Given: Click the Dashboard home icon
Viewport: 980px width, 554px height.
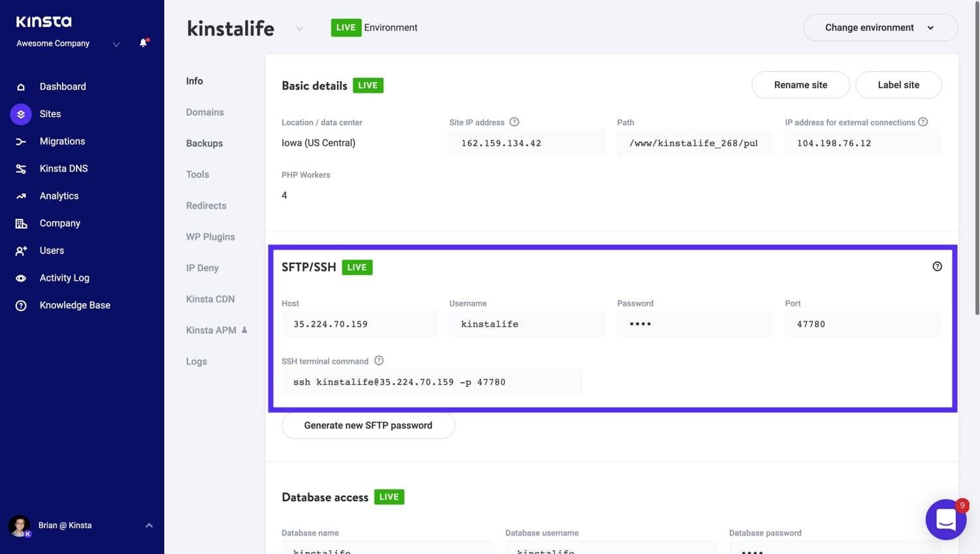Looking at the screenshot, I should tap(21, 87).
